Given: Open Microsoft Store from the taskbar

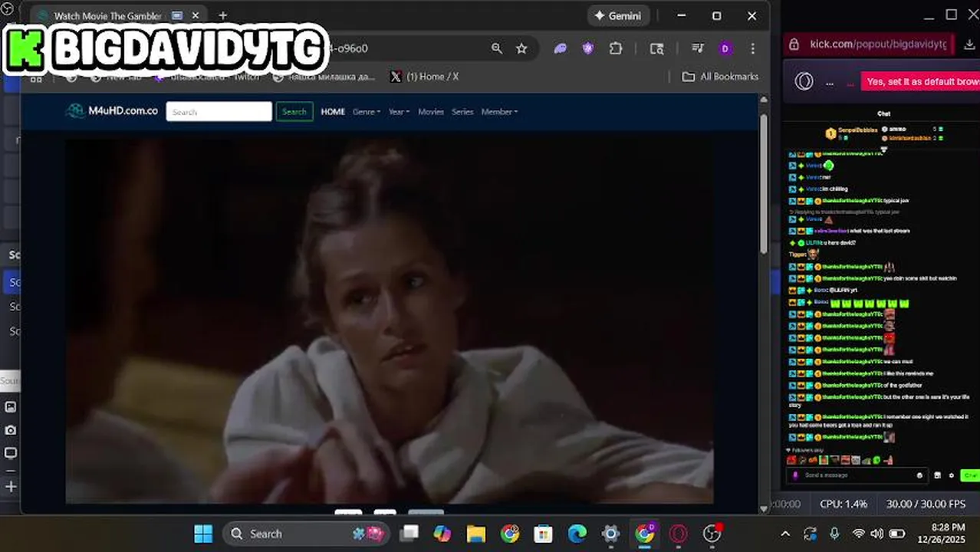Looking at the screenshot, I should [543, 534].
